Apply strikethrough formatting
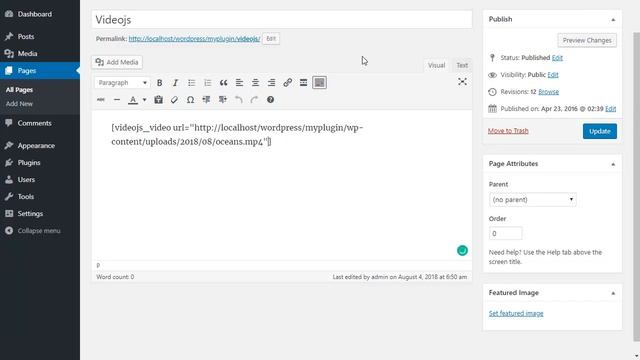 coord(101,100)
